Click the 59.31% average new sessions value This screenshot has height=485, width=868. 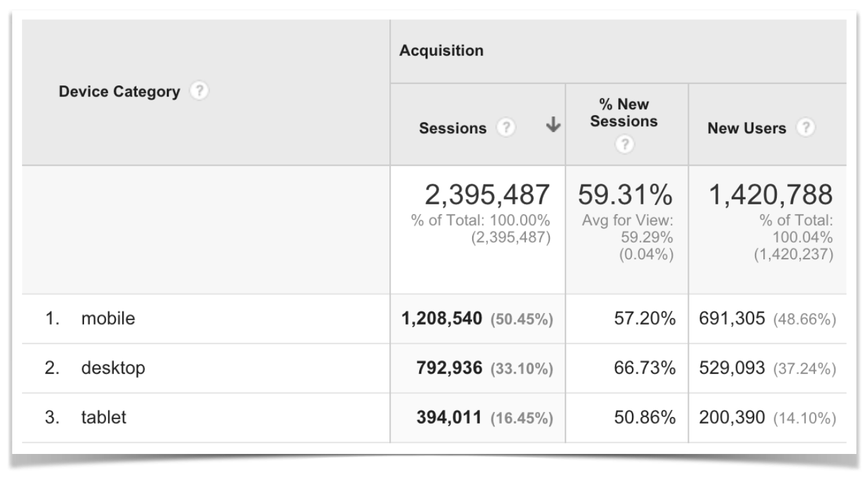click(623, 194)
